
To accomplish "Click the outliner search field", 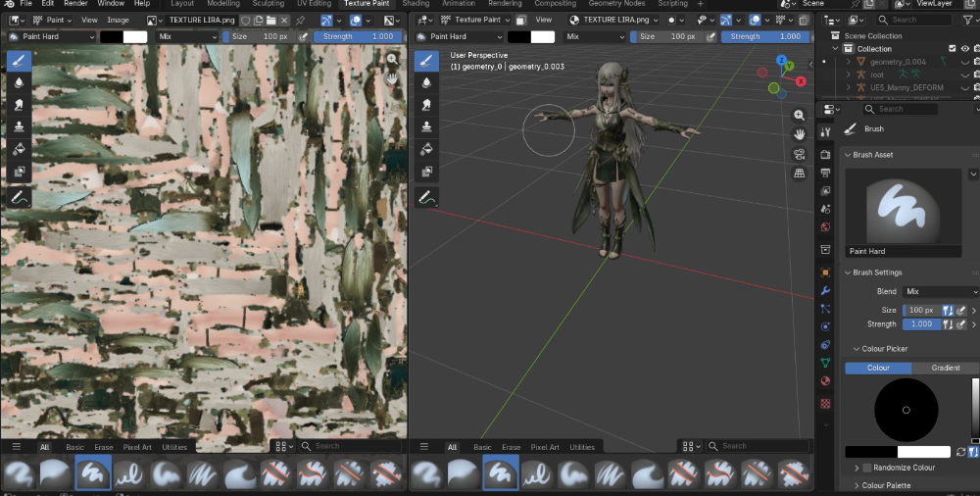I will point(911,20).
